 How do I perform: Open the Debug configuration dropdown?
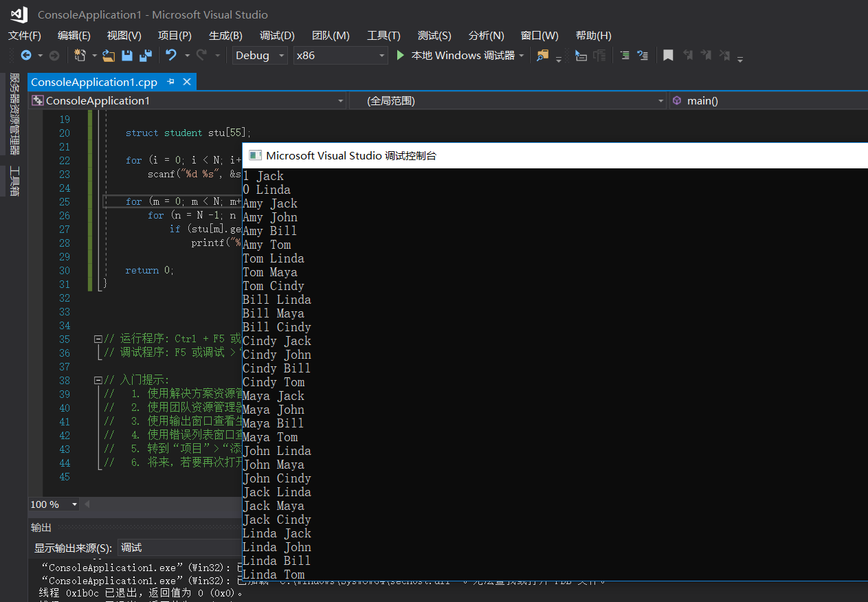[260, 56]
